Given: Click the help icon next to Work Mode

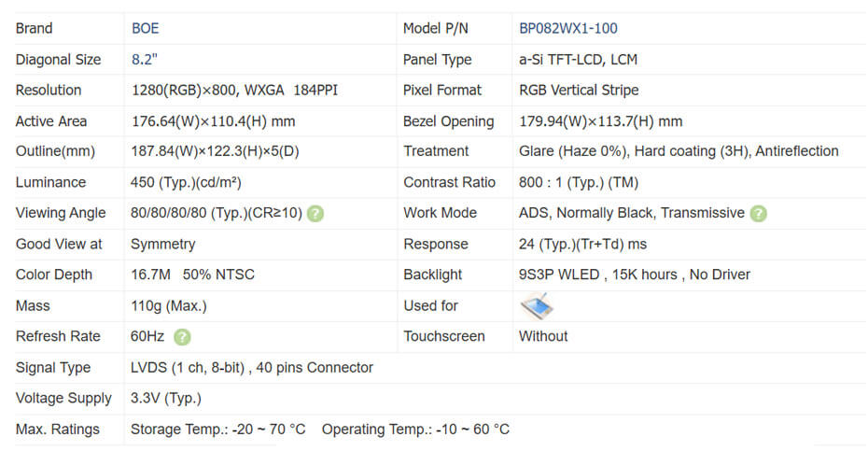Looking at the screenshot, I should tap(758, 213).
